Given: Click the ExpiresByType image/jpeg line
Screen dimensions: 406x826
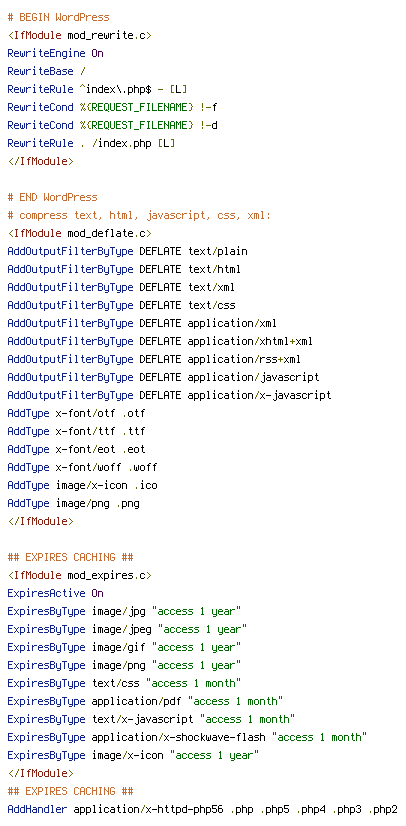Looking at the screenshot, I should tap(127, 629).
